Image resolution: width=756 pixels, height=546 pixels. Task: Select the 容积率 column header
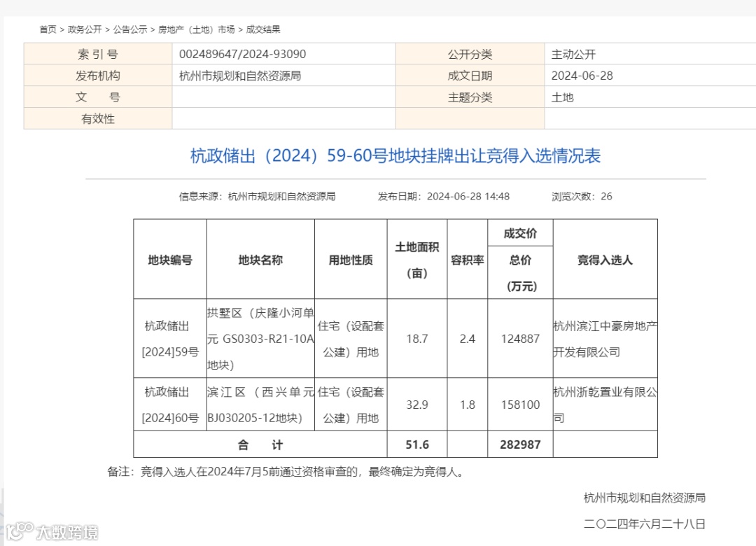tap(467, 260)
